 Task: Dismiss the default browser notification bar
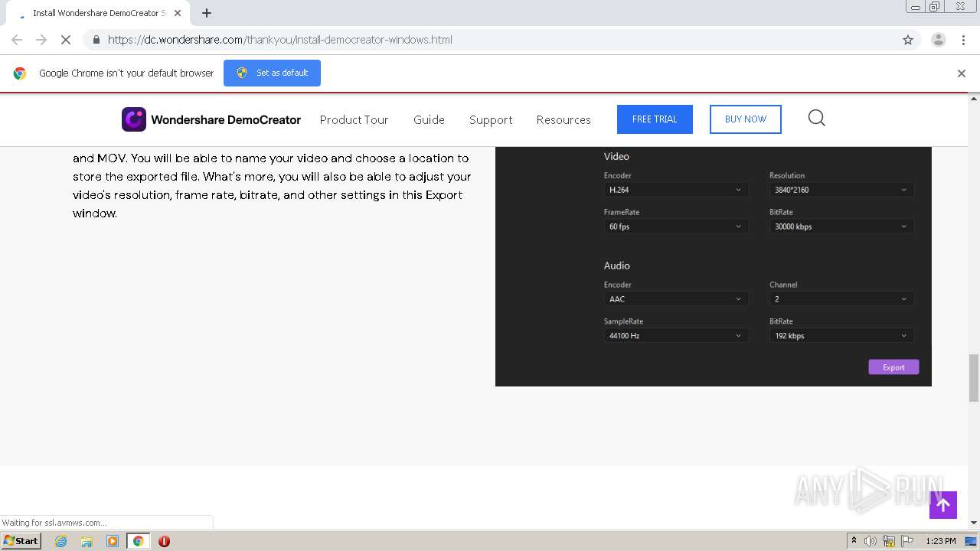point(962,73)
